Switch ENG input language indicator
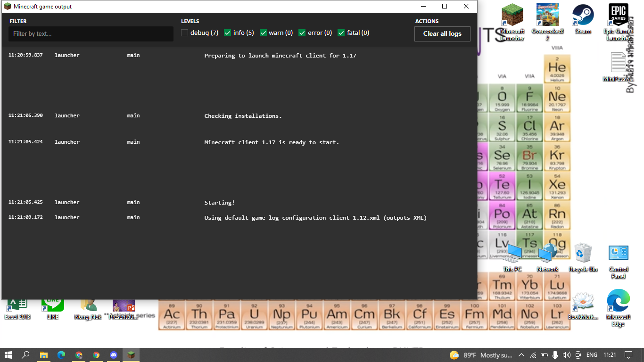The image size is (644, 362). click(x=592, y=355)
